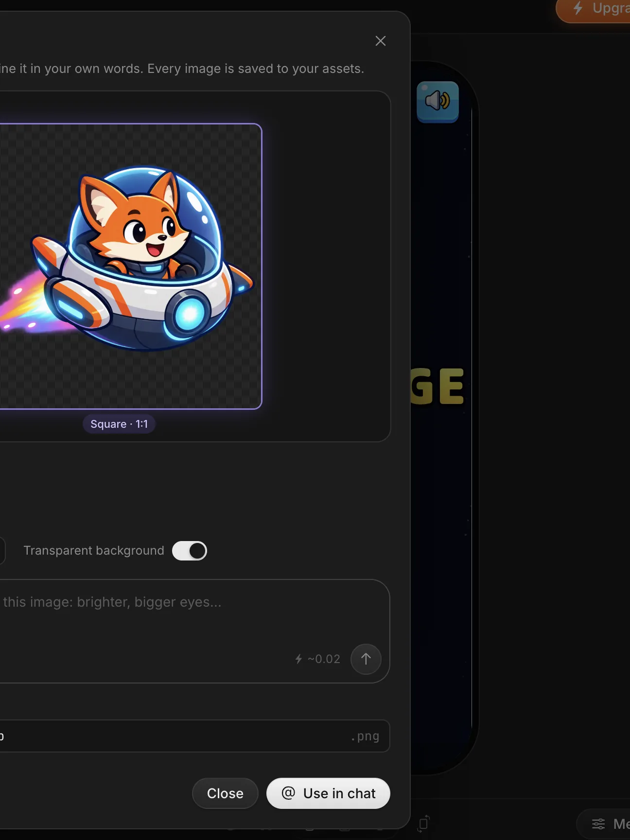Screen dimensions: 630x840
Task: Mute sound with the speaker icon
Action: pyautogui.click(x=437, y=102)
